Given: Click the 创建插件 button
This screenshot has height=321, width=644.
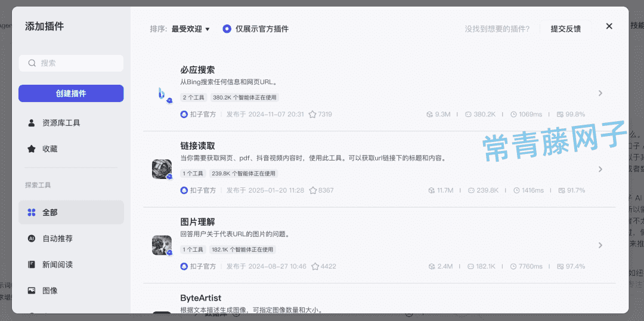Looking at the screenshot, I should tap(71, 93).
